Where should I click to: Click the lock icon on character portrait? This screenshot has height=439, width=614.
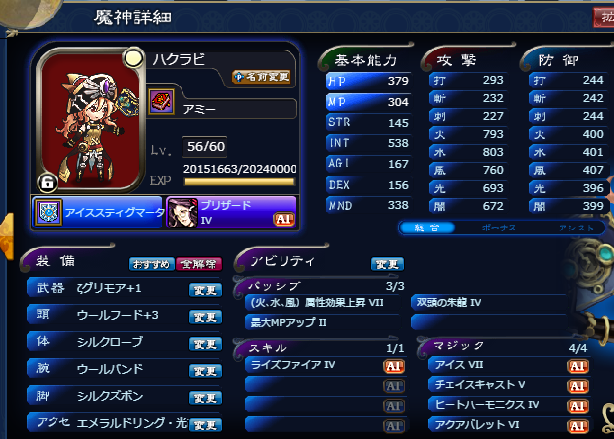click(x=47, y=182)
